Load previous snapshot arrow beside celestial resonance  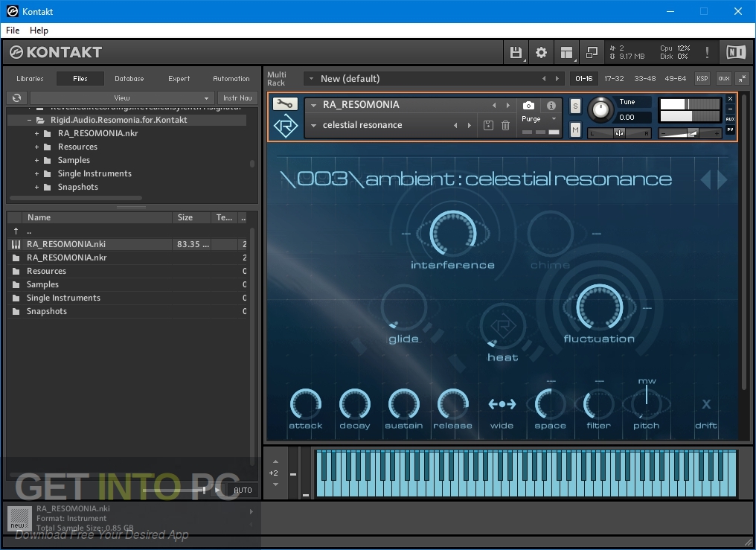point(455,125)
